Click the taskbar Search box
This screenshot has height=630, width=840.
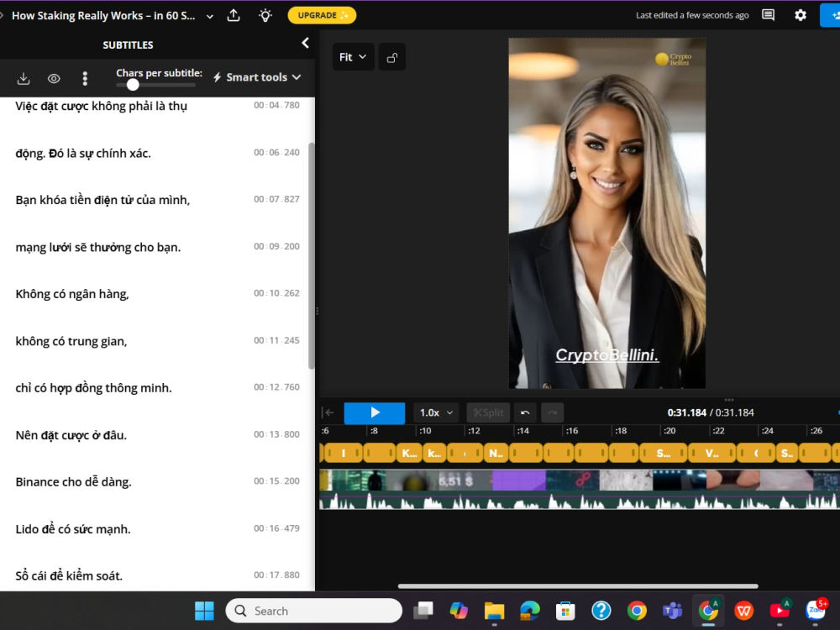pyautogui.click(x=314, y=611)
